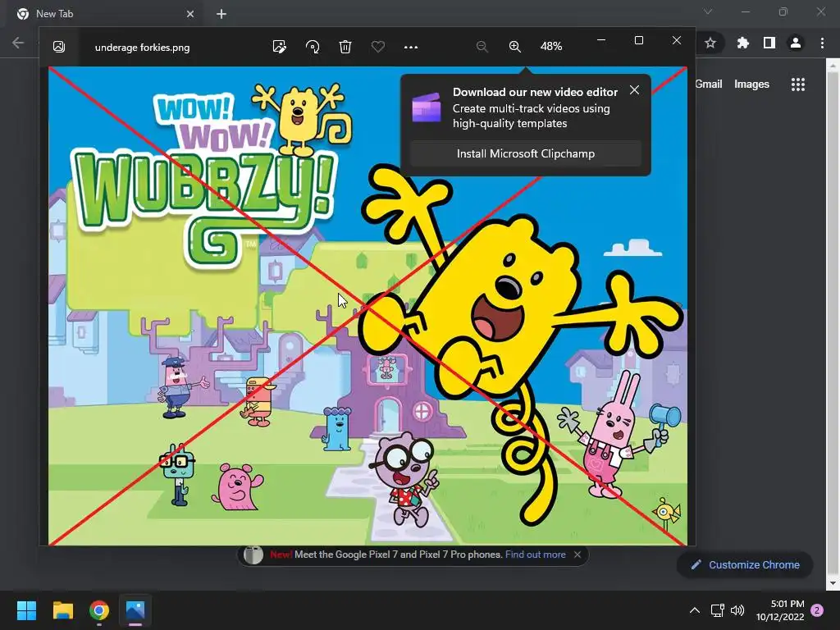This screenshot has height=630, width=840.
Task: Switch to Chrome from taskbar
Action: 99,610
